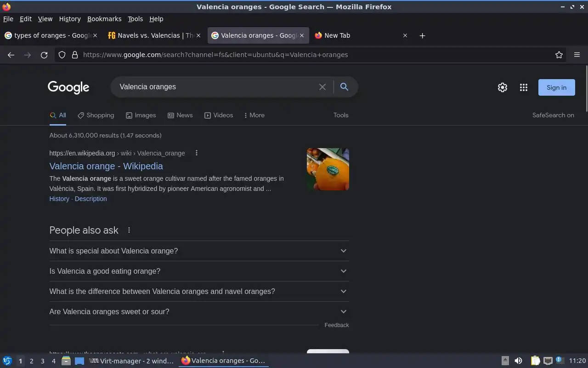Open the View menu
This screenshot has width=588, height=368.
45,19
